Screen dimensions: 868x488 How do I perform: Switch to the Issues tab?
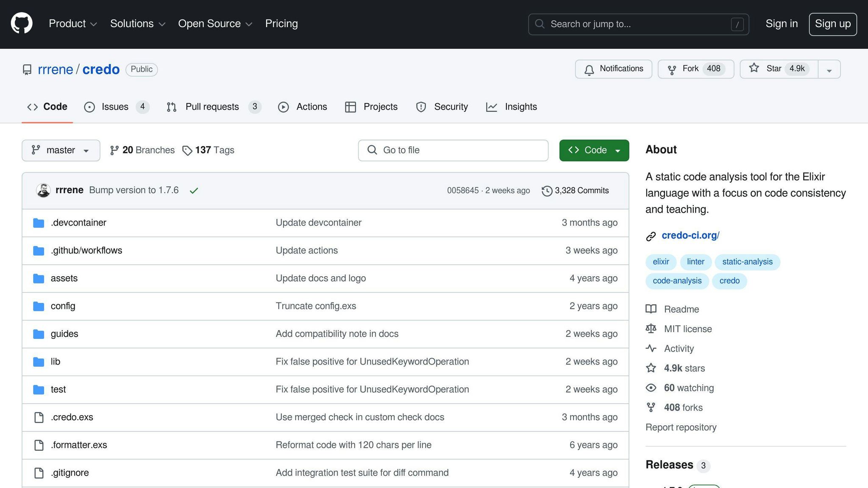click(114, 107)
